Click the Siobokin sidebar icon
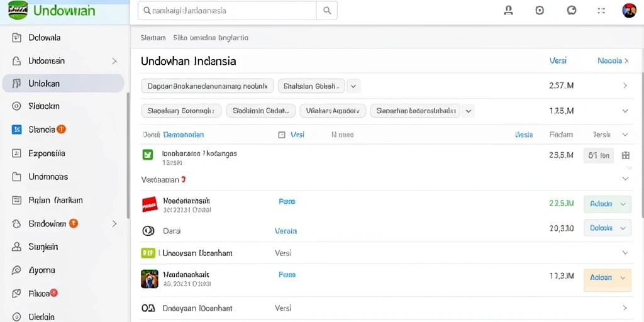 [16, 106]
